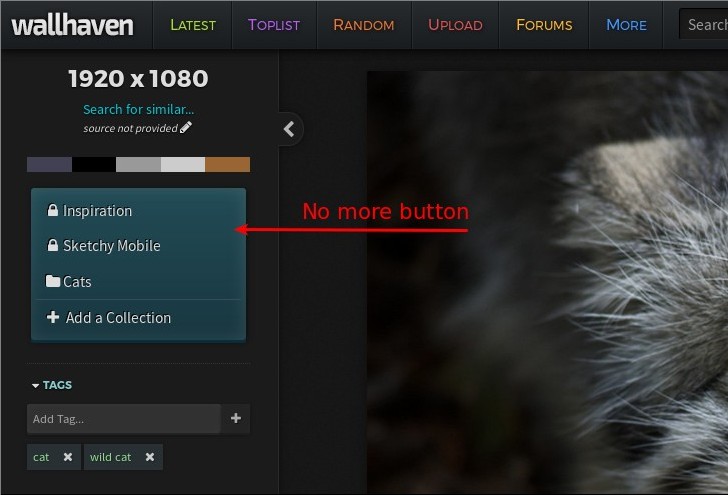The width and height of the screenshot is (728, 495).
Task: Click the wallhaven logo
Action: (x=72, y=25)
